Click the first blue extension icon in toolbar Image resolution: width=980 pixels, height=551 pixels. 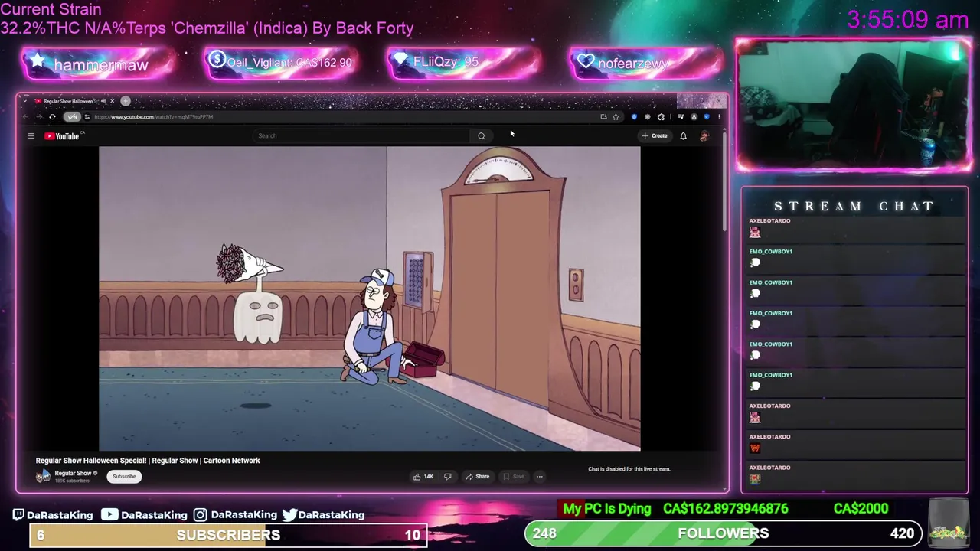point(634,117)
